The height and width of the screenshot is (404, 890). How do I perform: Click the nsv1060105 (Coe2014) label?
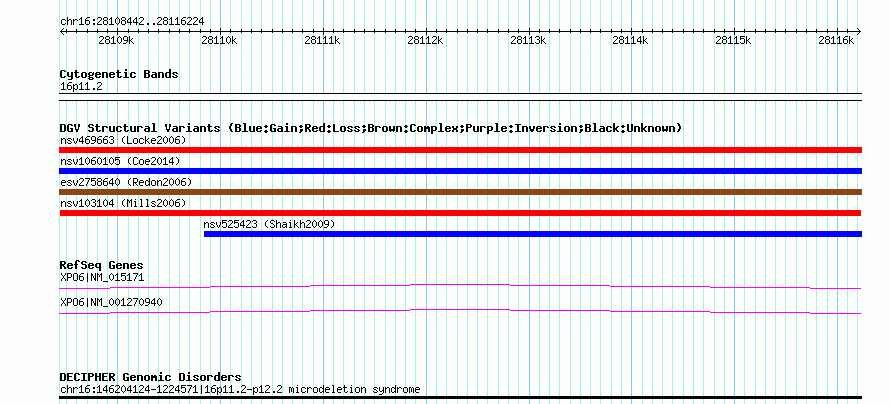[120, 161]
